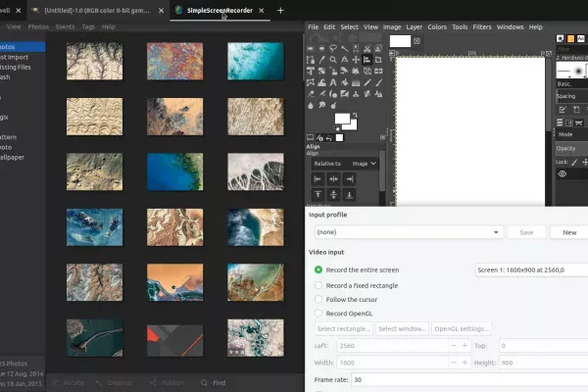This screenshot has width=588, height=392.
Task: Open the turquoise water photo thumbnail
Action: [256, 61]
